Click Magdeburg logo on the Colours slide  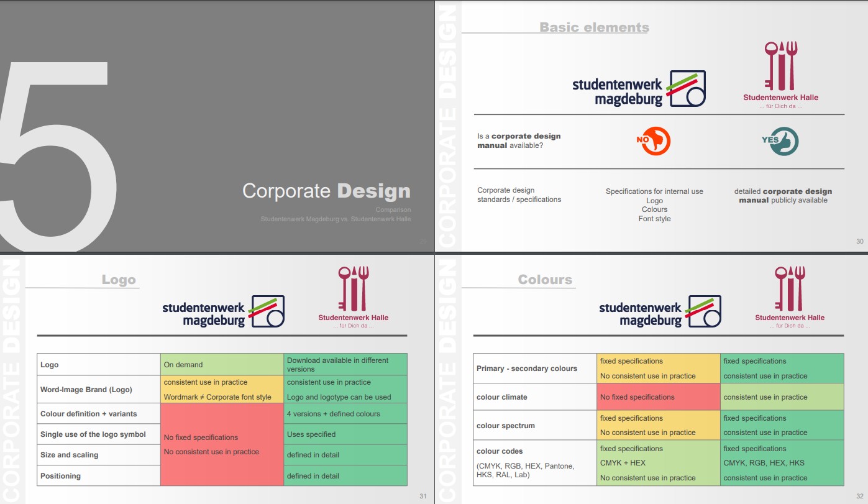[660, 311]
